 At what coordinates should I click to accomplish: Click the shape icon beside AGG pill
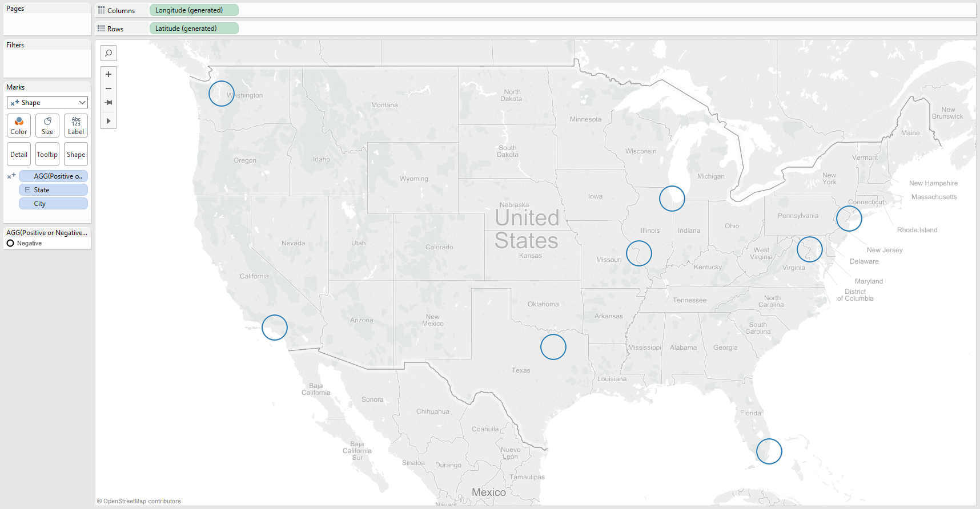11,176
